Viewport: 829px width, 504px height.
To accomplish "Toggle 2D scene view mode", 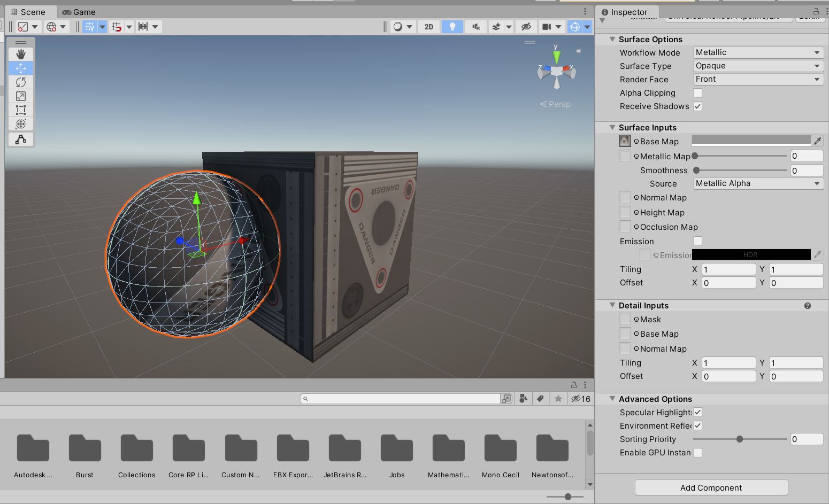I will [x=428, y=26].
